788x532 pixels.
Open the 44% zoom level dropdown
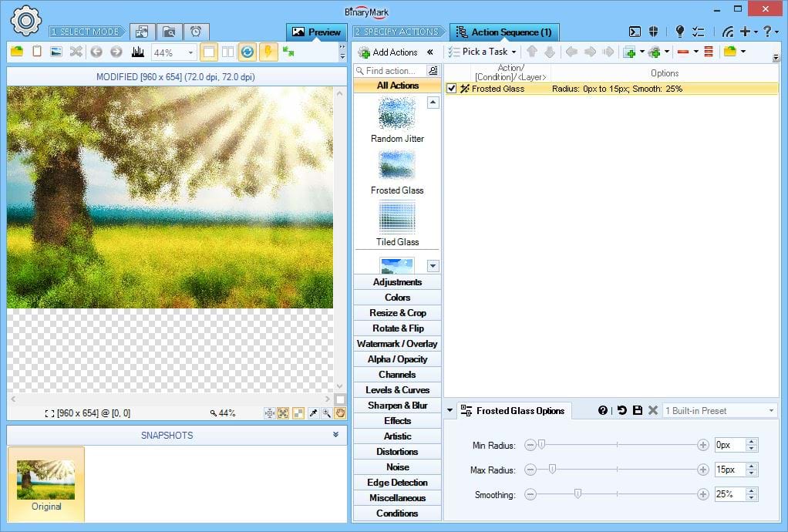pos(190,53)
